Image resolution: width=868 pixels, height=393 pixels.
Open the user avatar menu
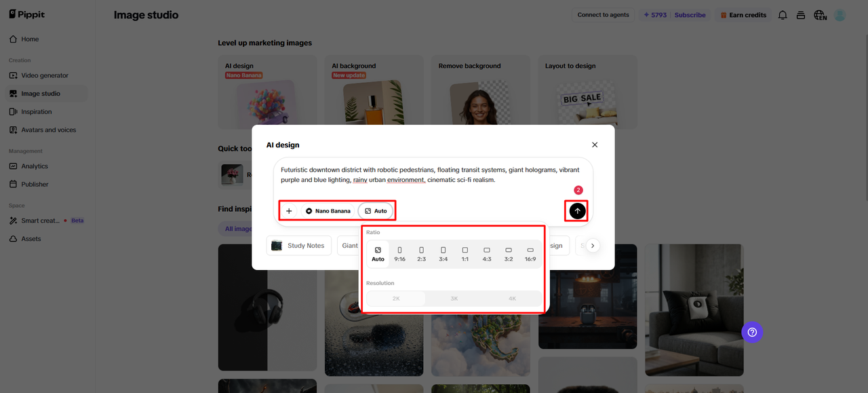click(840, 15)
